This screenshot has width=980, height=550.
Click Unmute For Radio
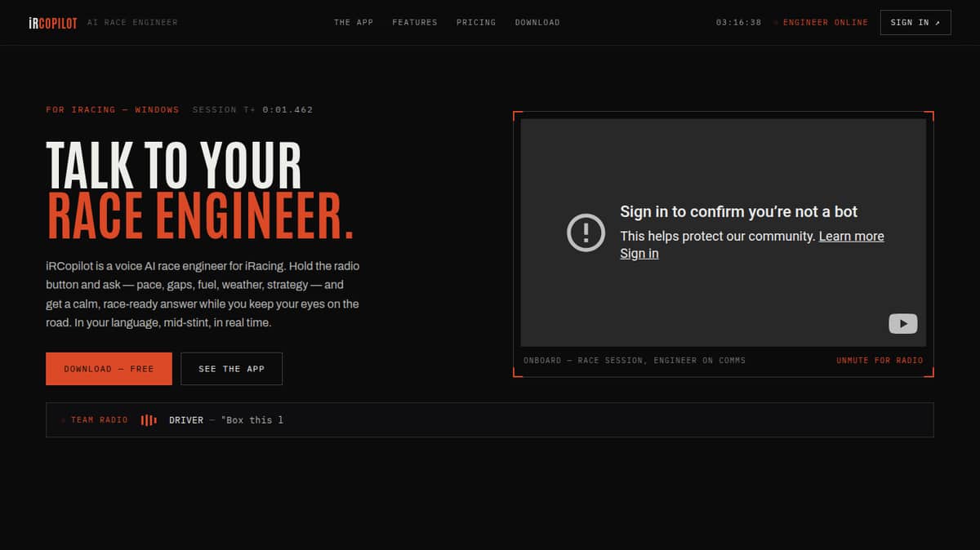tap(880, 361)
